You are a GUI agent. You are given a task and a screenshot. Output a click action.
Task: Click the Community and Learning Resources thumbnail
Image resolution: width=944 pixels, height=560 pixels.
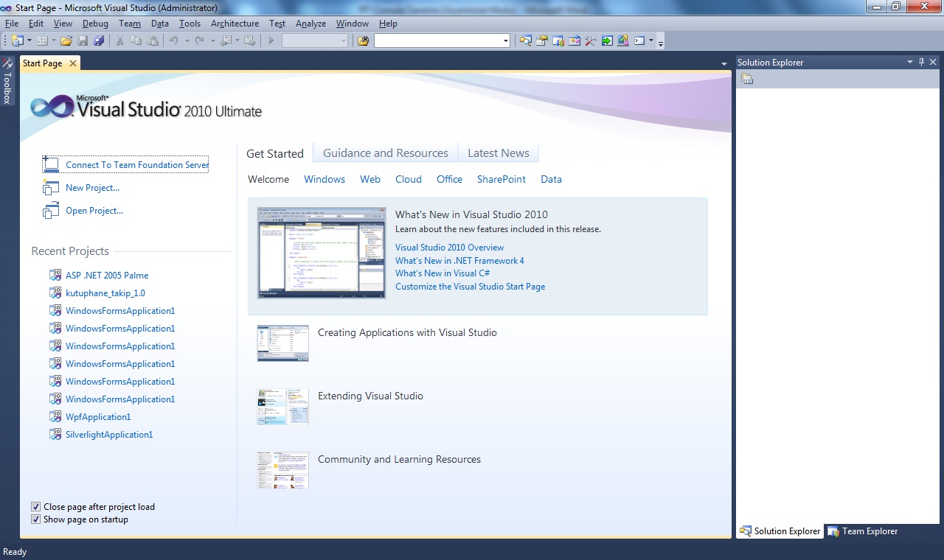[x=283, y=470]
